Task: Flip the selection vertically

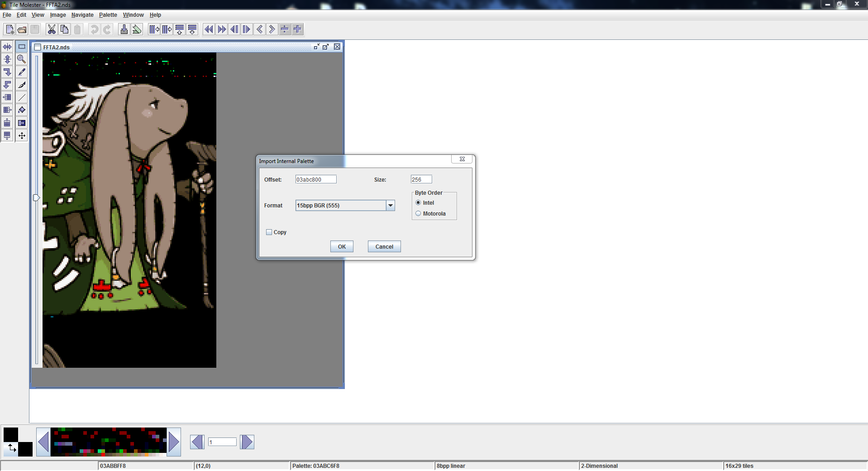Action: click(x=7, y=59)
